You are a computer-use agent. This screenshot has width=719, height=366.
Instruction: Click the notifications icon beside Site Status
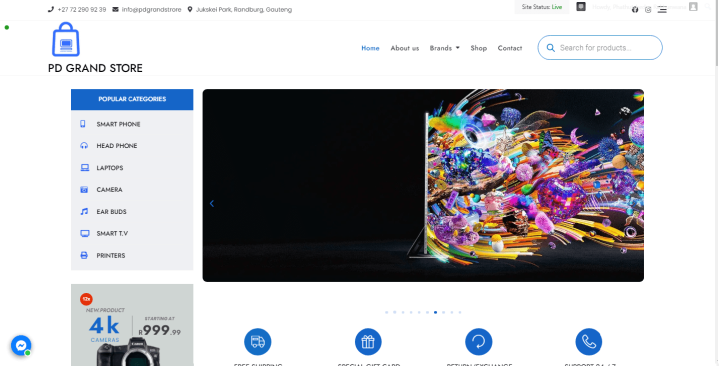(x=581, y=7)
